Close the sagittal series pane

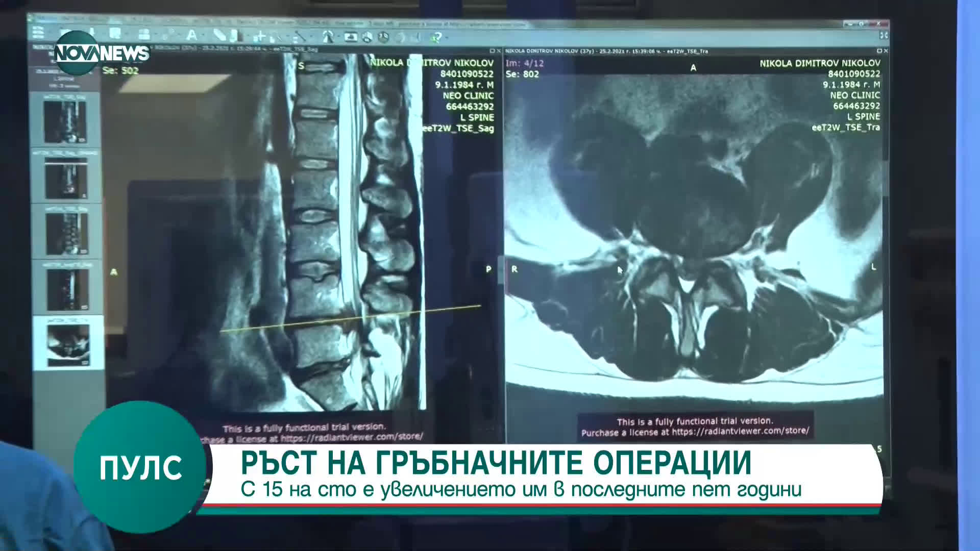(x=499, y=51)
